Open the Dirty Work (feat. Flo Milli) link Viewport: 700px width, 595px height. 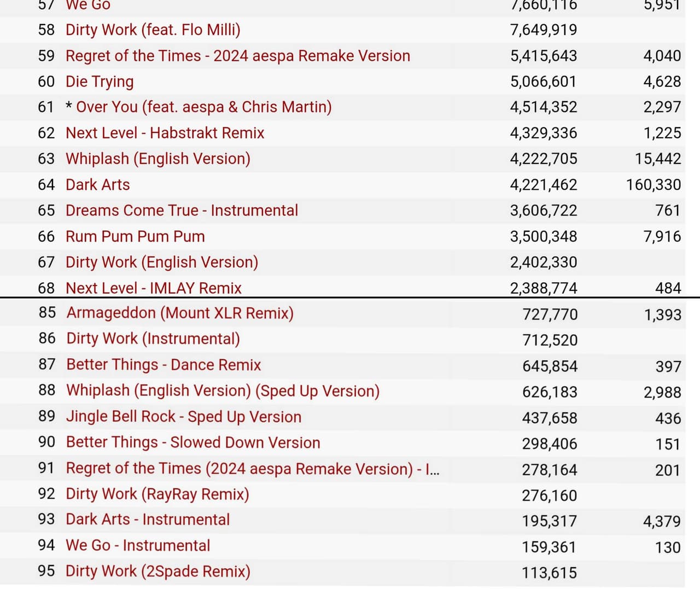[153, 30]
